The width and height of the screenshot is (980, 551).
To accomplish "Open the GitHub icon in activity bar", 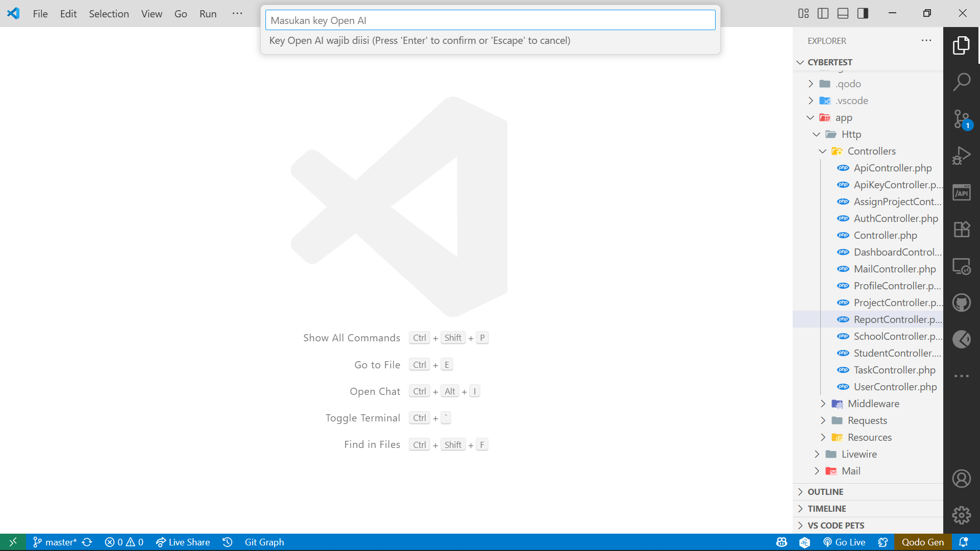I will 962,303.
